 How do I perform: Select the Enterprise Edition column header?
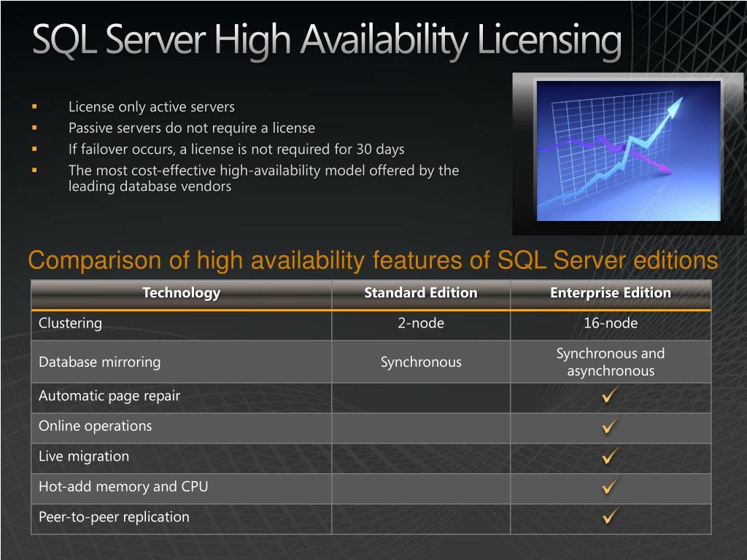point(610,292)
